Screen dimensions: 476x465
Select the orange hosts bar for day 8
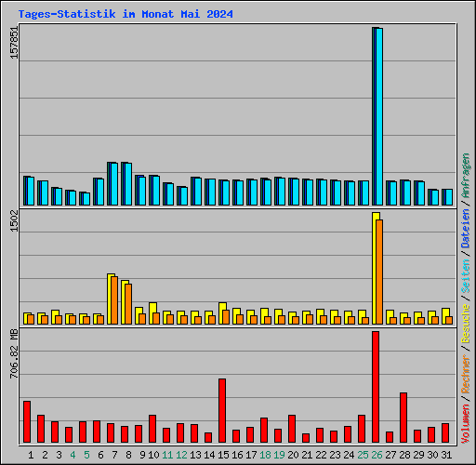coord(128,304)
